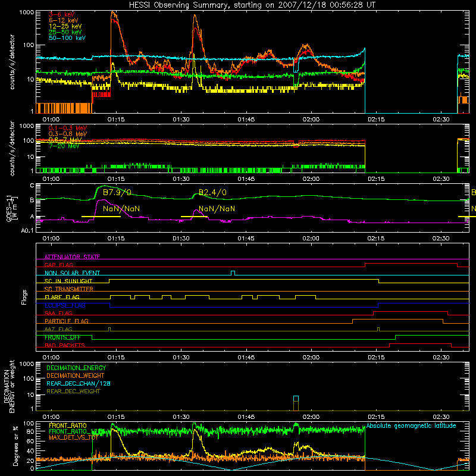Click the cyan REAR_DEC_CHAN box in decimation panel
The height and width of the screenshot is (476, 476).
296,399
